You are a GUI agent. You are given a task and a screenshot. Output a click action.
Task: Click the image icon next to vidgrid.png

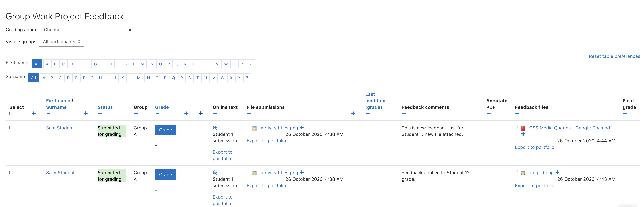pyautogui.click(x=523, y=173)
